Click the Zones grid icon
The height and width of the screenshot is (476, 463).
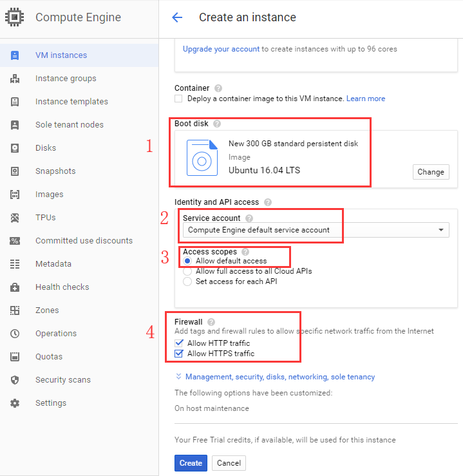pos(15,310)
